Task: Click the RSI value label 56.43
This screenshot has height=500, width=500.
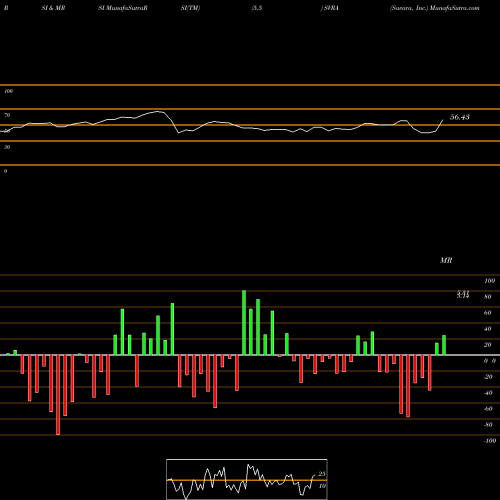Action: [x=460, y=117]
